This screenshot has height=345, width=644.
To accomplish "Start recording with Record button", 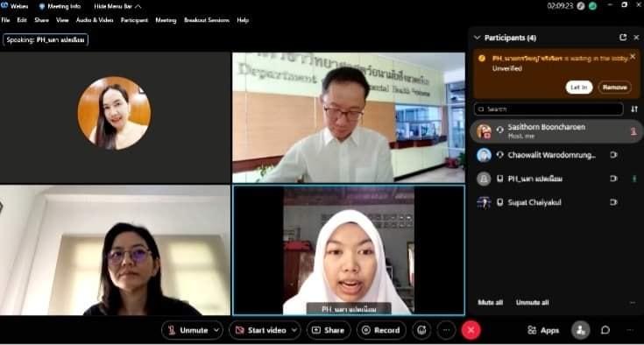I will pyautogui.click(x=381, y=330).
